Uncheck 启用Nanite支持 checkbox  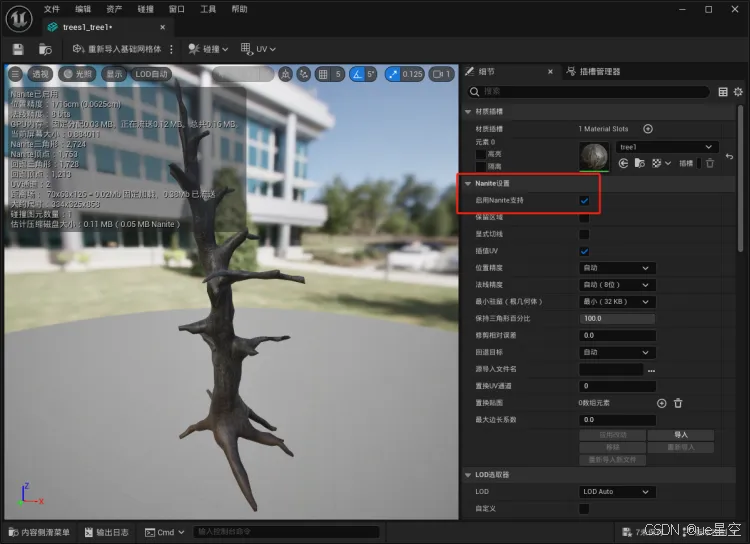(x=584, y=200)
